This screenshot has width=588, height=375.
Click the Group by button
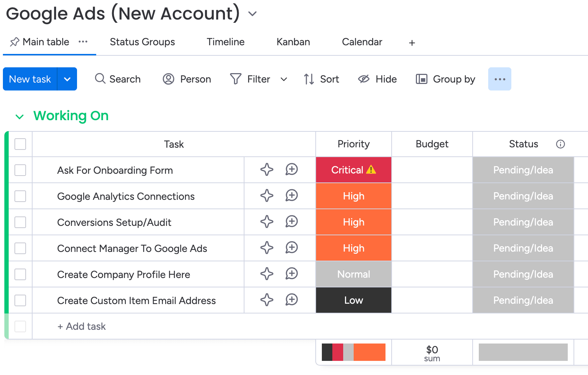[446, 79]
